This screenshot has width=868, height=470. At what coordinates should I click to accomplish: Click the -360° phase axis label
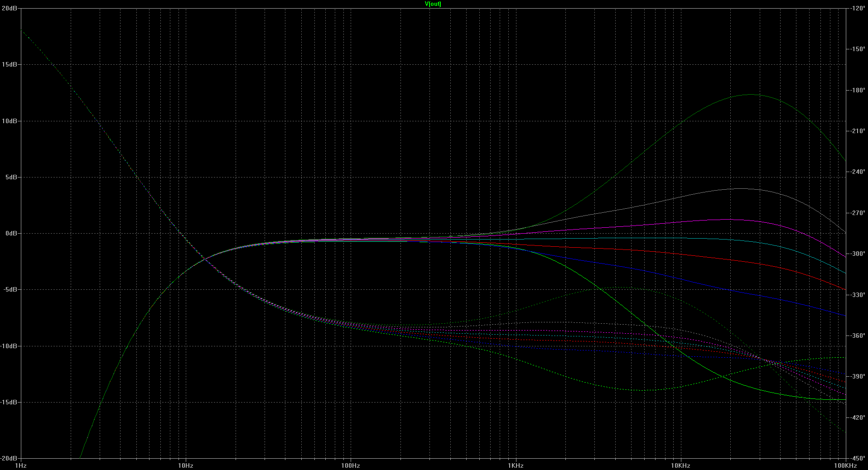tap(858, 336)
